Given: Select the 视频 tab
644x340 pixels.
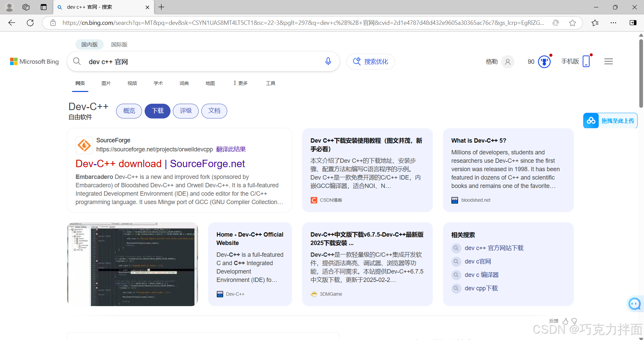Looking at the screenshot, I should click(x=132, y=83).
